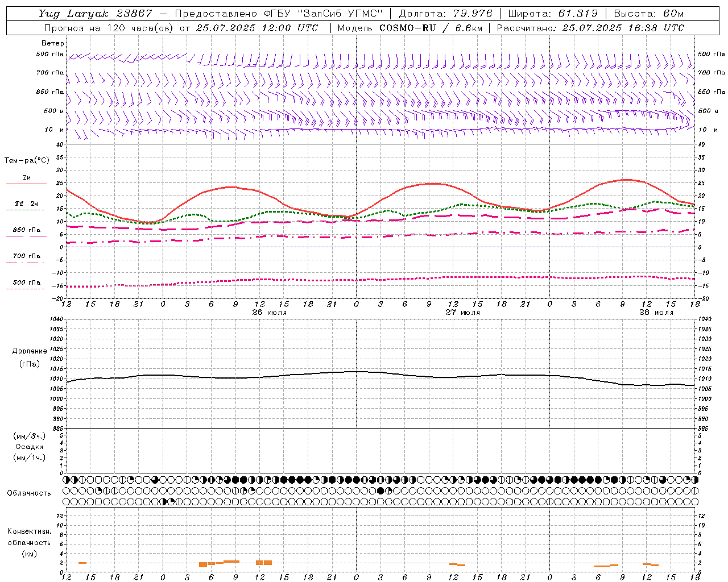
Task: Click the station title Yug_Laryak_23867
Action: [x=96, y=14]
